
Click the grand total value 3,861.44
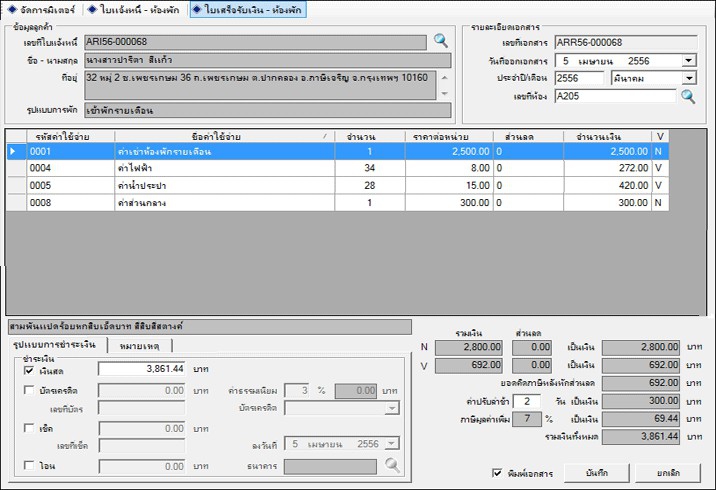pyautogui.click(x=641, y=437)
